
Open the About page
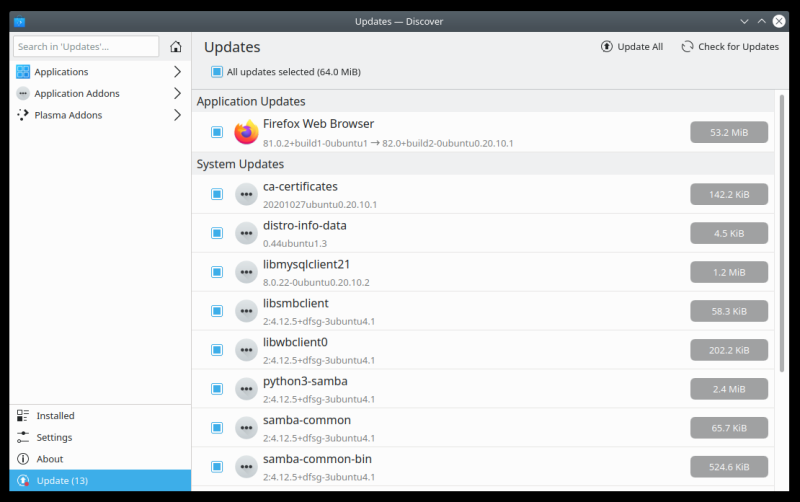point(100,459)
